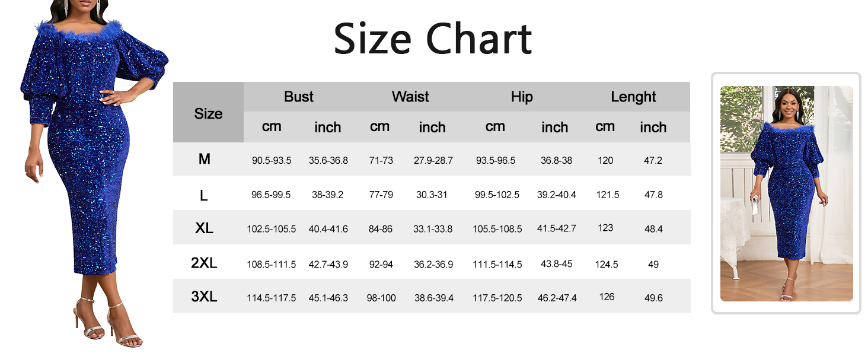Click the Bust column header
Viewport: 868px width, 356px height.
coord(299,97)
